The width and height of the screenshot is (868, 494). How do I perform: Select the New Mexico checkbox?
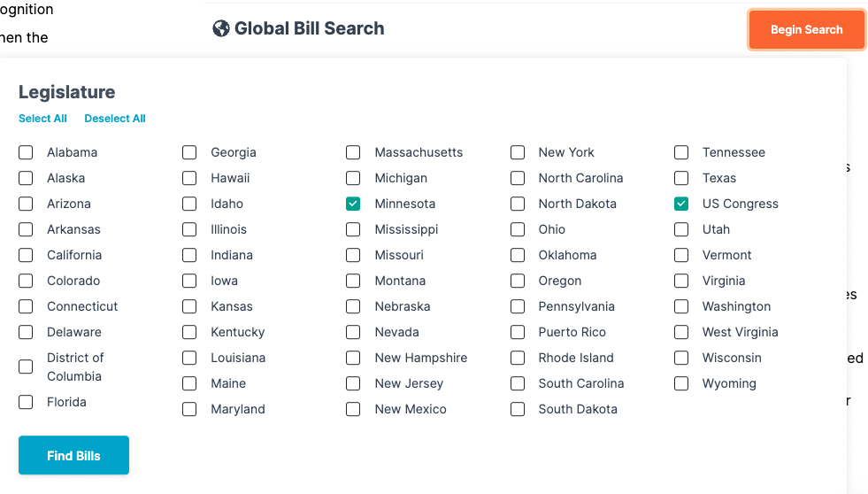353,409
